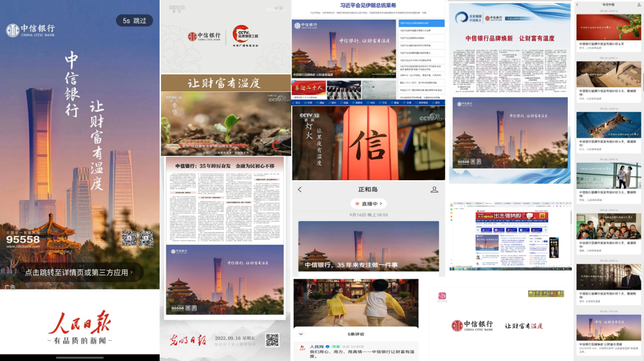Image resolution: width=644 pixels, height=361 pixels.
Task: Open the "今日中信" page title
Action: (x=608, y=5)
